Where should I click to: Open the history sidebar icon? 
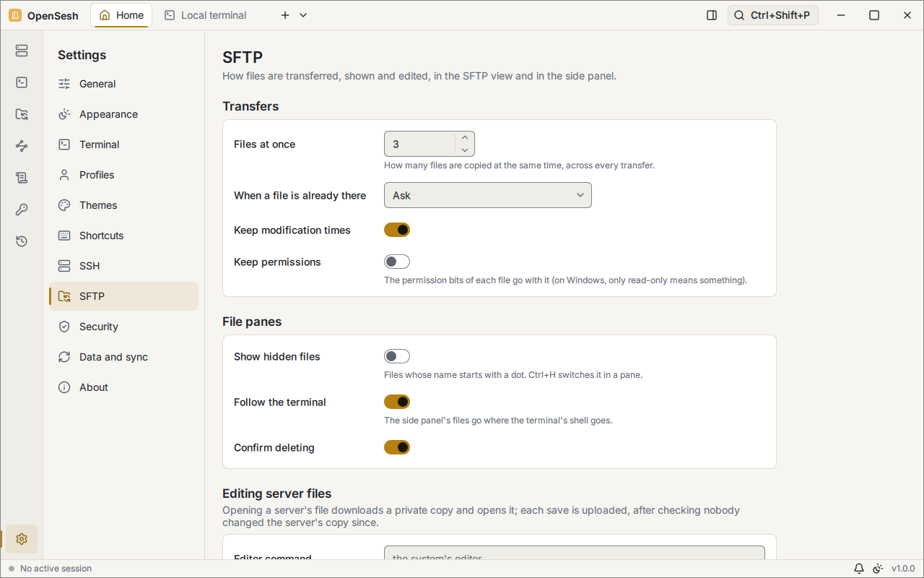pyautogui.click(x=22, y=241)
